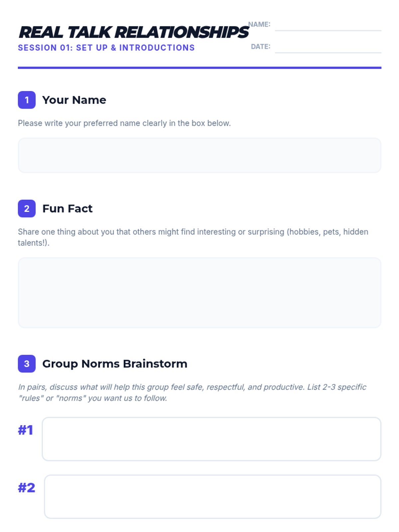
Task: Click the purple header divider line
Action: 199,68
